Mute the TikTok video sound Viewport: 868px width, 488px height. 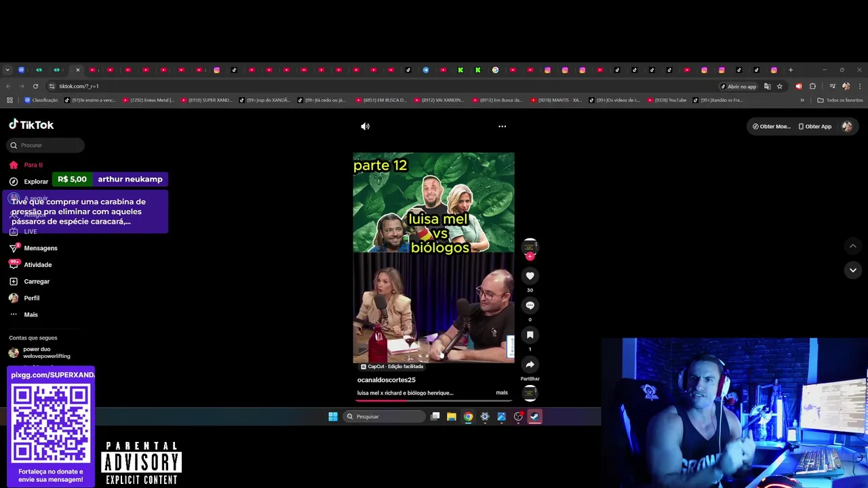[365, 126]
